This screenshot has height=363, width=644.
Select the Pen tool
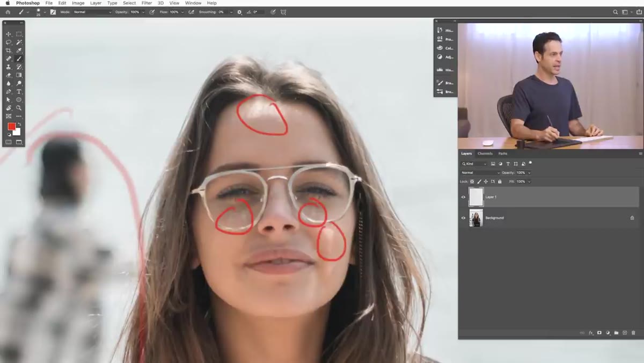[x=9, y=91]
